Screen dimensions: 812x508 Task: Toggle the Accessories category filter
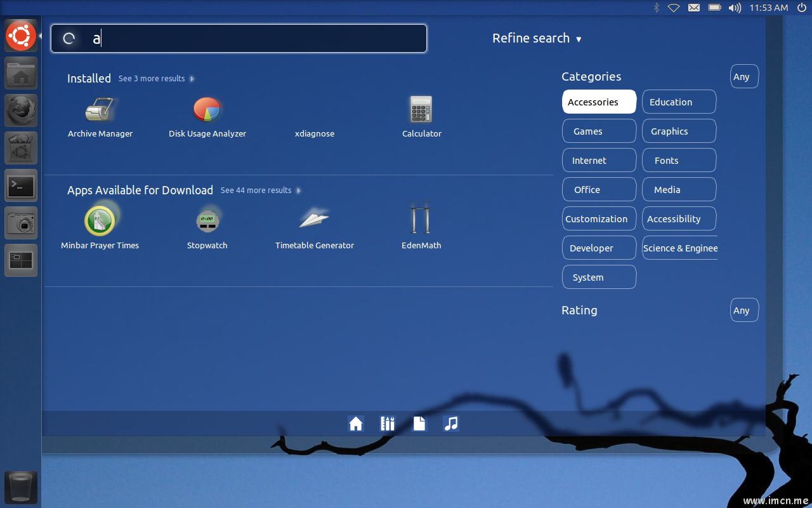pos(599,102)
